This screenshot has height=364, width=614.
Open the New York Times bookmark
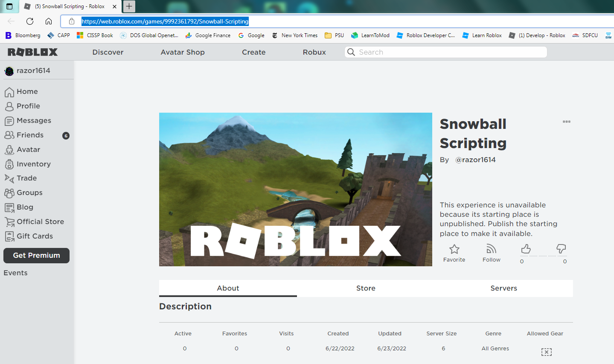[x=294, y=35]
